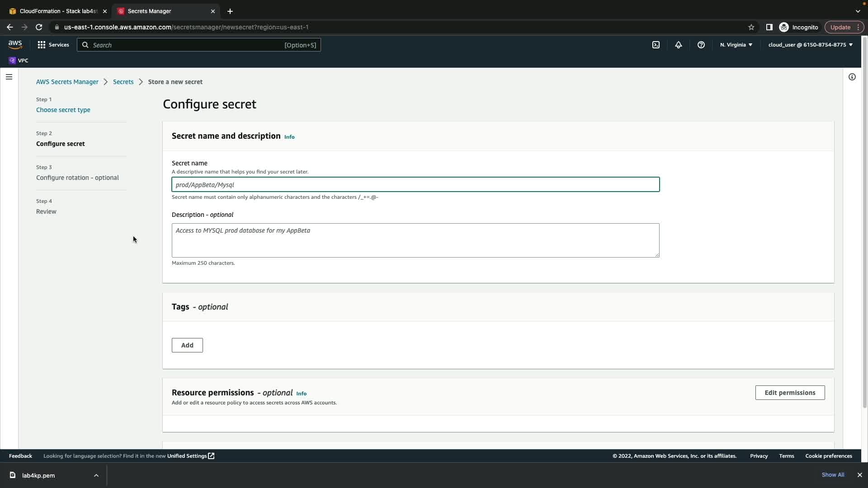Expand lab4kp.pem download options chevron
The image size is (868, 488).
tap(96, 475)
